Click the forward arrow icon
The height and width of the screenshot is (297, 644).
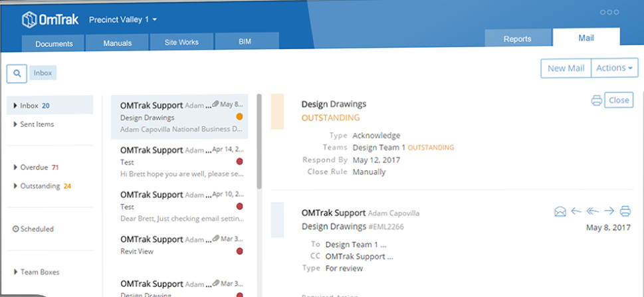609,211
